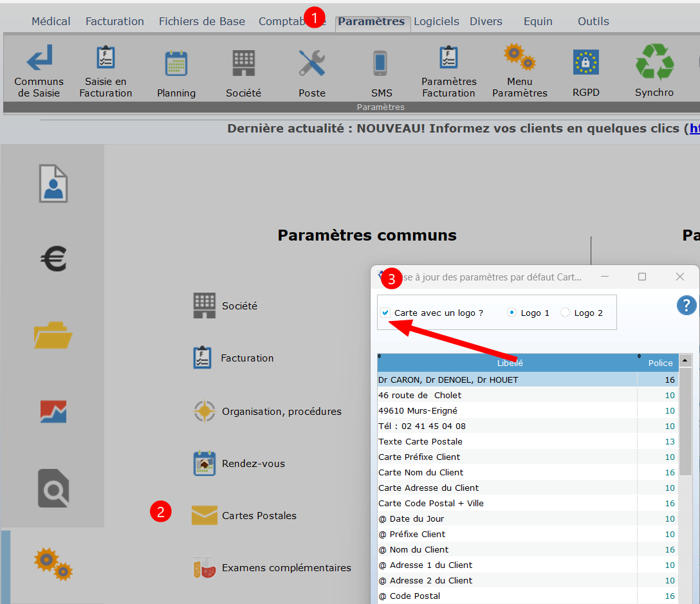Image resolution: width=700 pixels, height=604 pixels.
Task: Select row '@ Adresse 2 du Client'
Action: [528, 580]
